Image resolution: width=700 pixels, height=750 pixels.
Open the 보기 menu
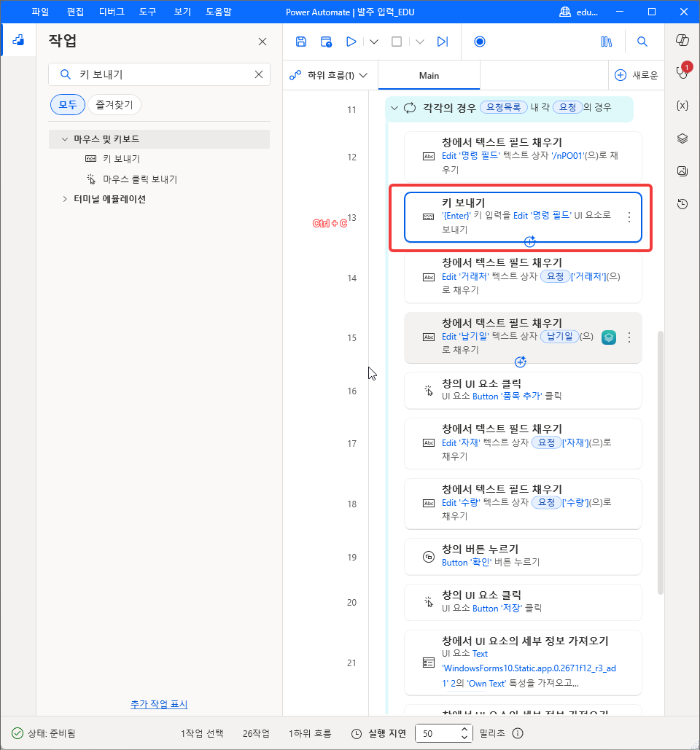pyautogui.click(x=182, y=12)
